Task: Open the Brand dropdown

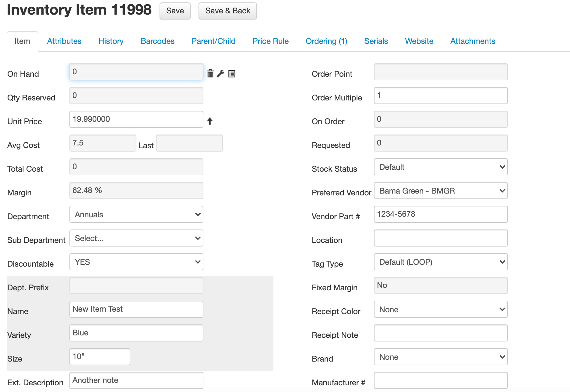Action: [x=440, y=357]
